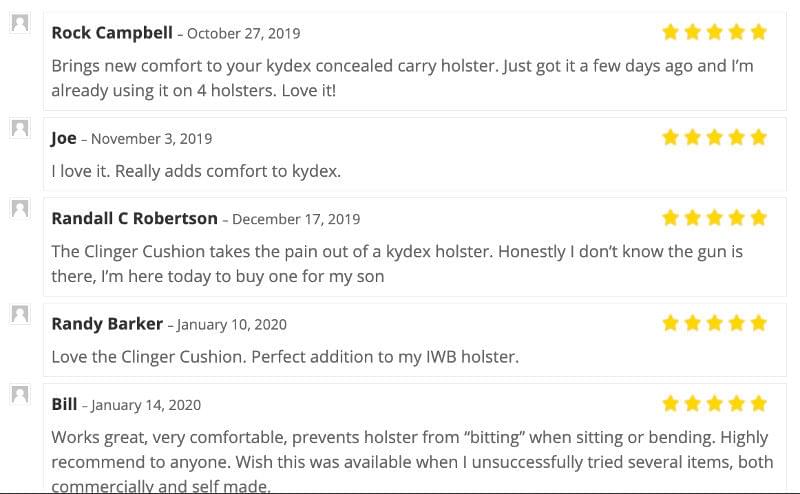Click the reviewer name Joe
The width and height of the screenshot is (800, 494).
(x=64, y=138)
